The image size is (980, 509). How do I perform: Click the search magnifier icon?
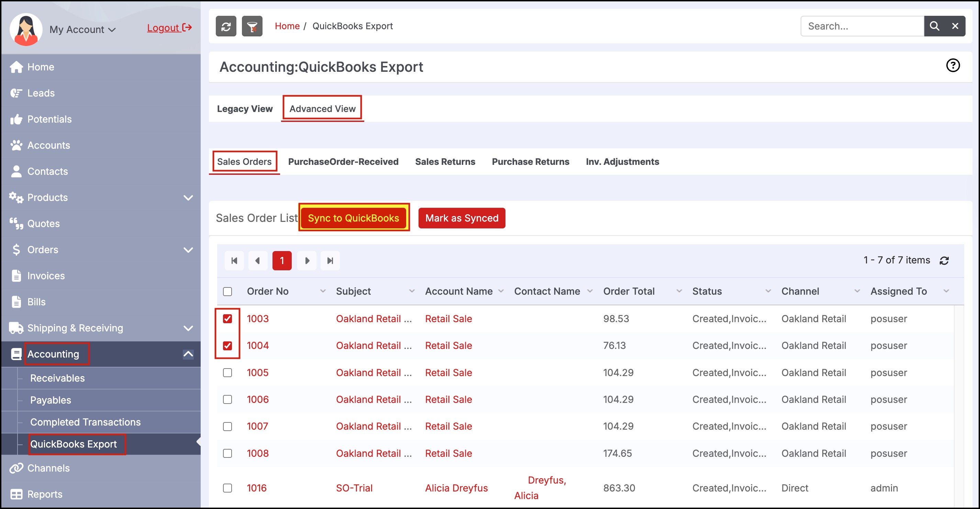pyautogui.click(x=934, y=26)
